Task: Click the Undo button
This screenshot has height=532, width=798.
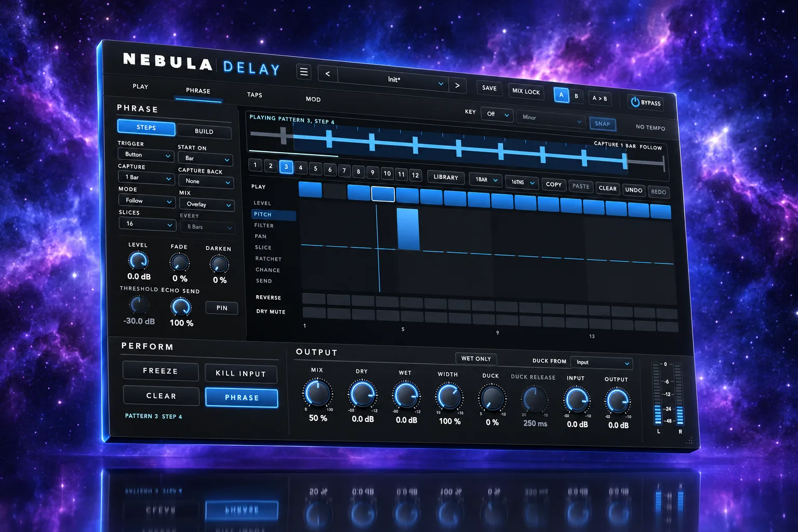Action: point(634,190)
